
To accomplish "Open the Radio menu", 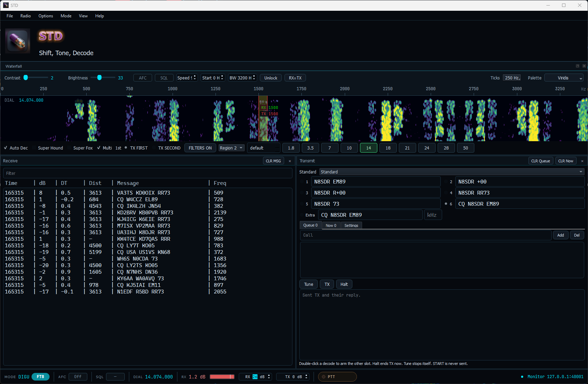I will [x=26, y=16].
